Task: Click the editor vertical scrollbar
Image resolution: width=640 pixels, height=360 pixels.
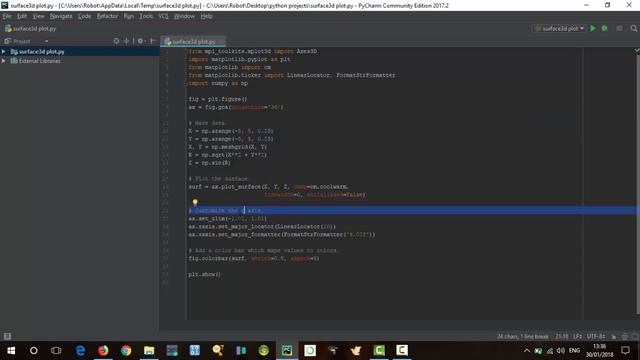Action: 638,184
